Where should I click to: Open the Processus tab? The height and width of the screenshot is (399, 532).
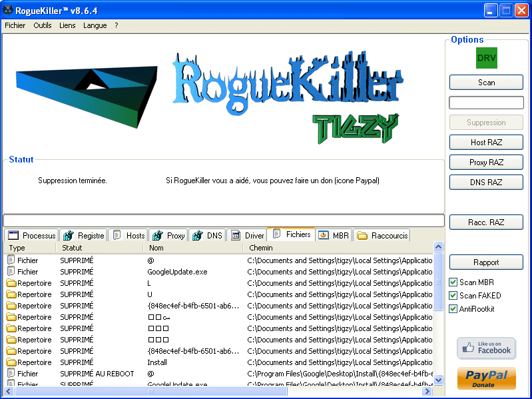point(31,235)
